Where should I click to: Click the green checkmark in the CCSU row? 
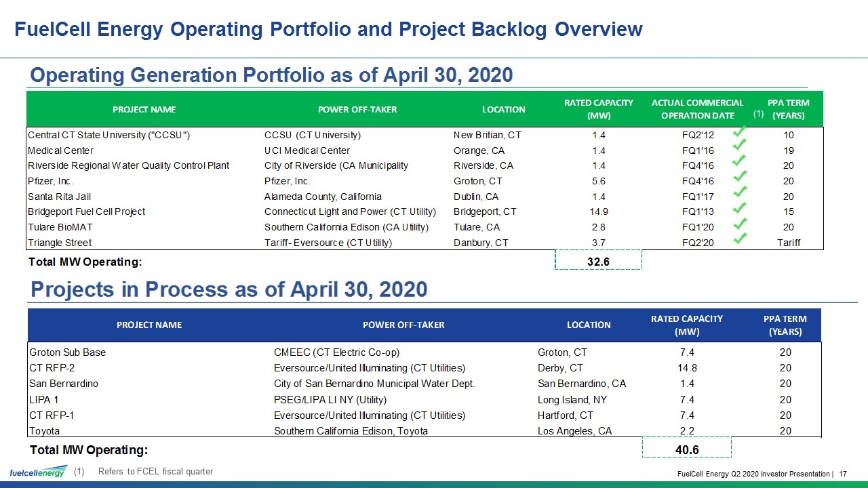[x=741, y=131]
